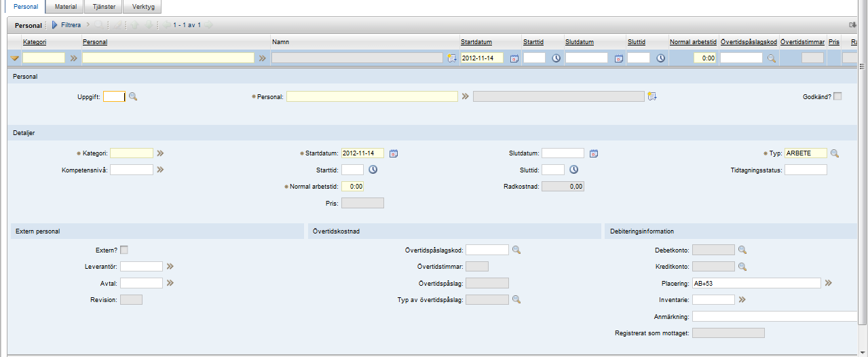The height and width of the screenshot is (357, 868).
Task: Sort by the Övertidspåslagskod column header
Action: [x=749, y=42]
